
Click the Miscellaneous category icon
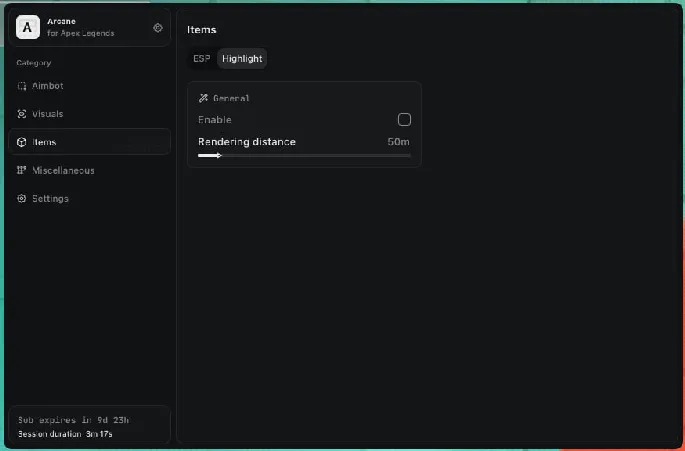(22, 170)
